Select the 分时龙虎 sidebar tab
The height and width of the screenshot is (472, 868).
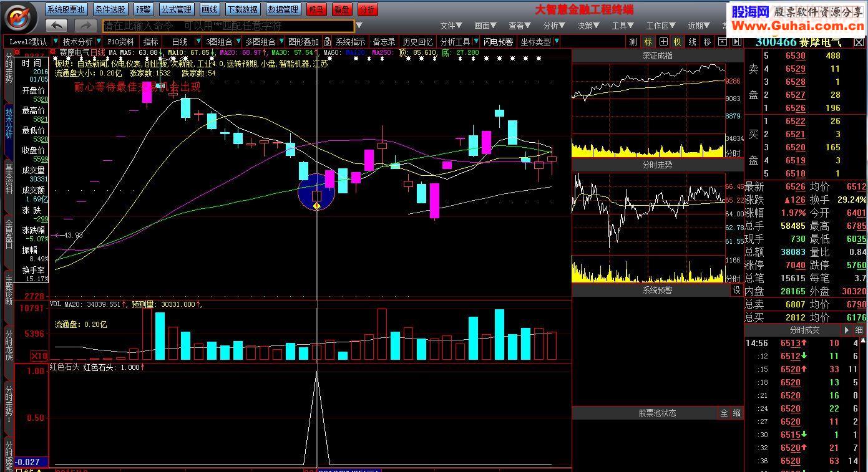[9, 345]
